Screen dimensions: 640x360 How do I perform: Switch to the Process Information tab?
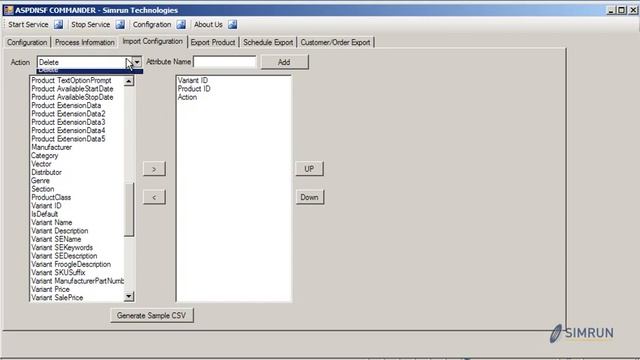coord(84,42)
